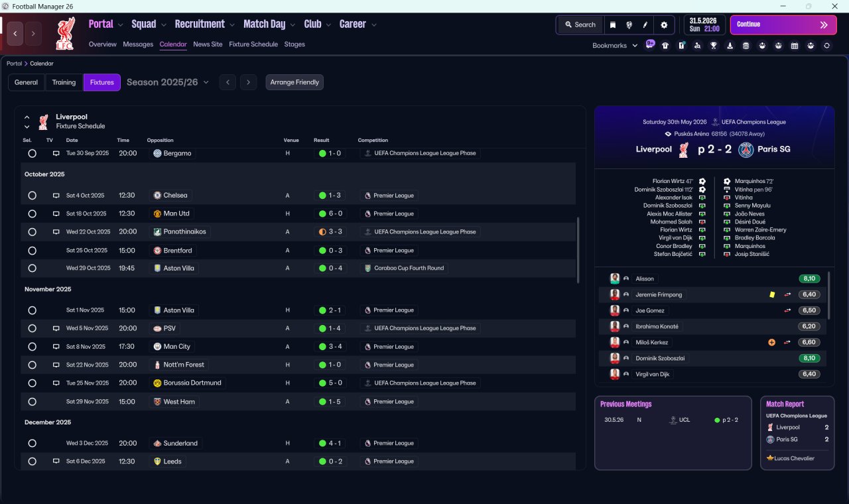The width and height of the screenshot is (849, 504).
Task: Click Paris SG crest in match header
Action: click(747, 149)
